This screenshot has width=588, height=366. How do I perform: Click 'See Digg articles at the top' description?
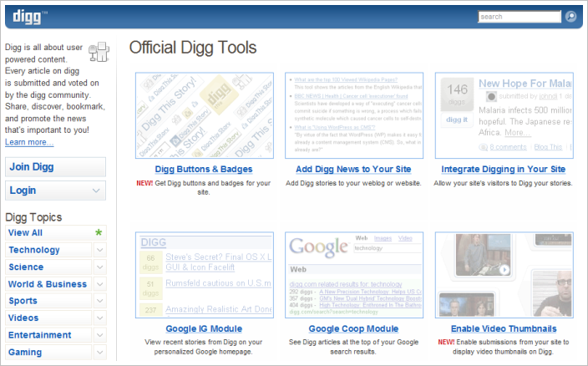(353, 347)
